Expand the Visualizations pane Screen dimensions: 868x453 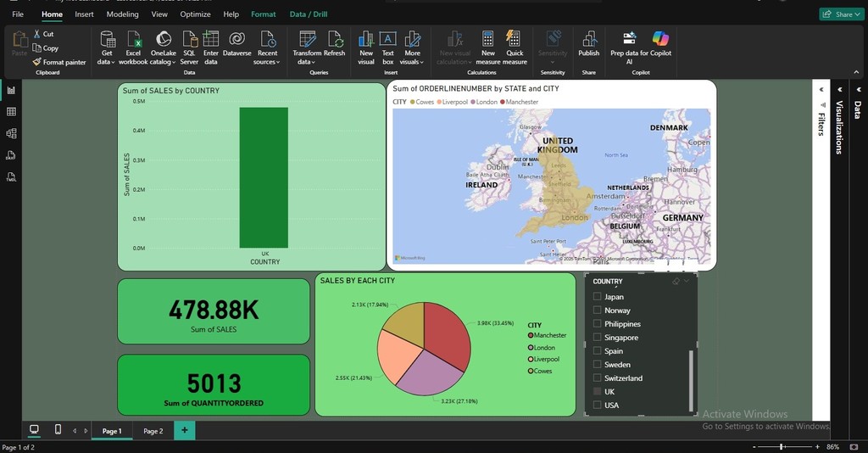[x=840, y=90]
